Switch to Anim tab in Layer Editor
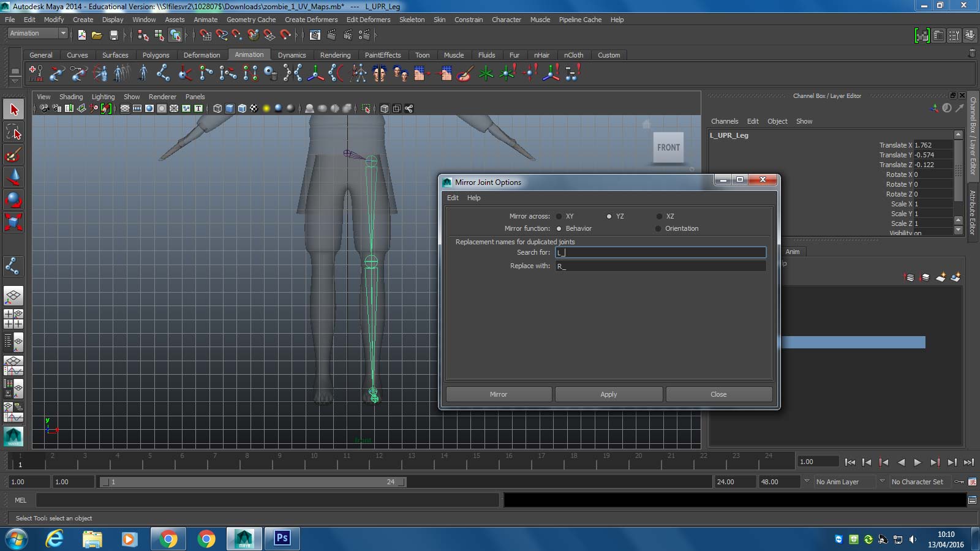The height and width of the screenshot is (551, 980). [793, 252]
